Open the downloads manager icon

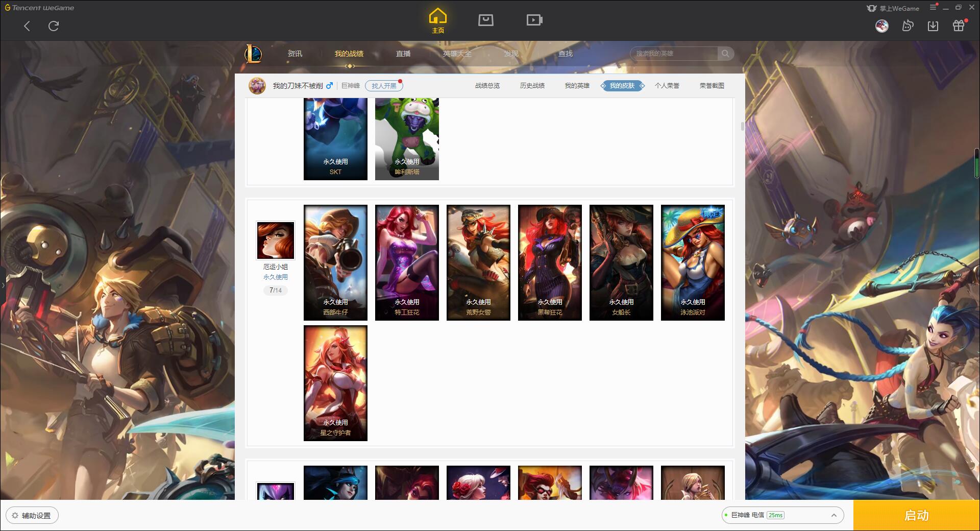tap(933, 26)
